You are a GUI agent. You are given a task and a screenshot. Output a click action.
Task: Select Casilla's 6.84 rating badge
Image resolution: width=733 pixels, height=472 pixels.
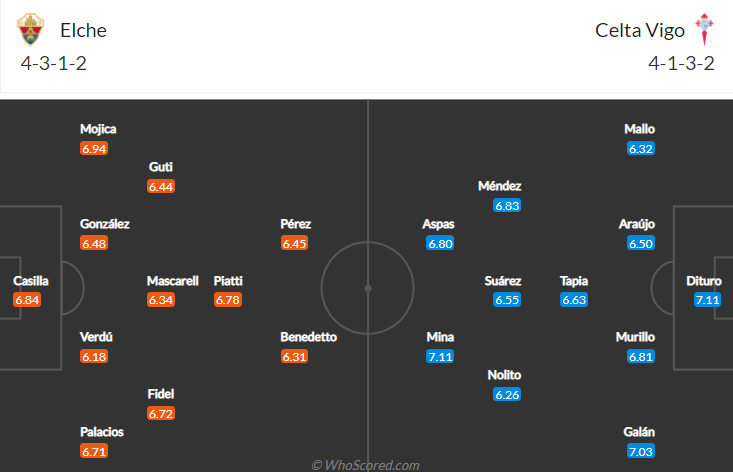coord(27,300)
